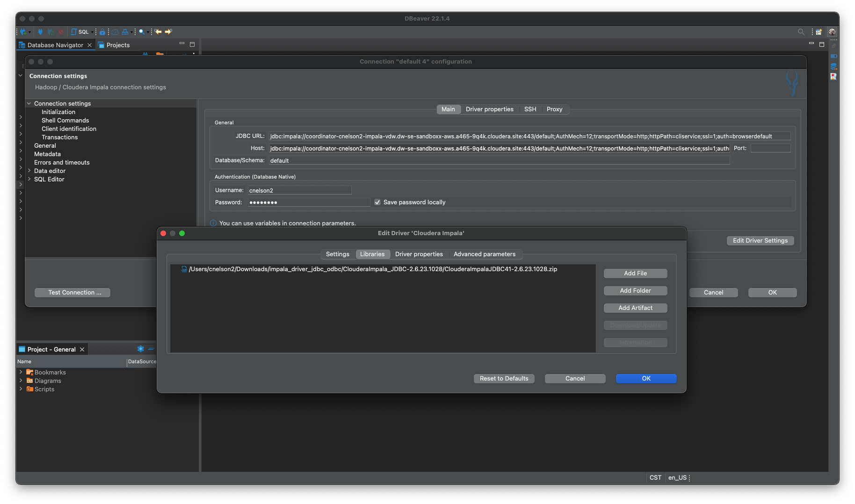Click the gray search magnifier at top right
This screenshot has height=504, width=855.
(x=801, y=32)
